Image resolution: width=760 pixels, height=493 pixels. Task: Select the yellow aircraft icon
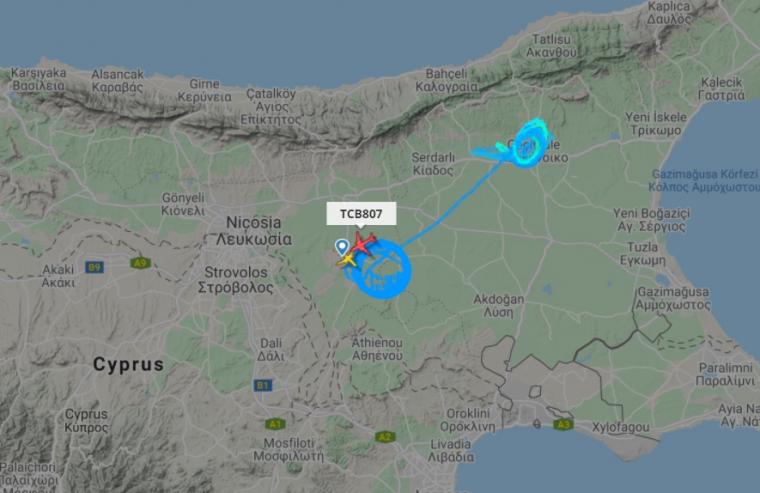pos(347,261)
